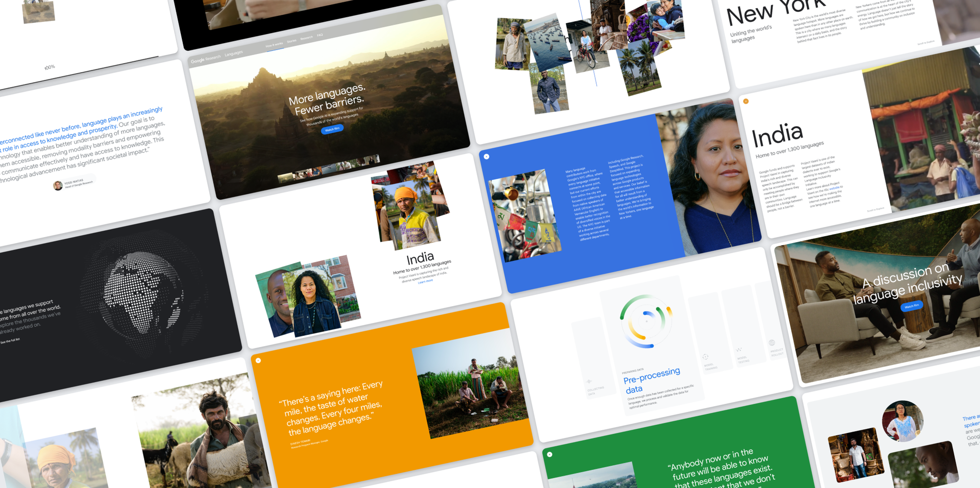
Task: Click the 100% label on the top-left card
Action: click(50, 67)
